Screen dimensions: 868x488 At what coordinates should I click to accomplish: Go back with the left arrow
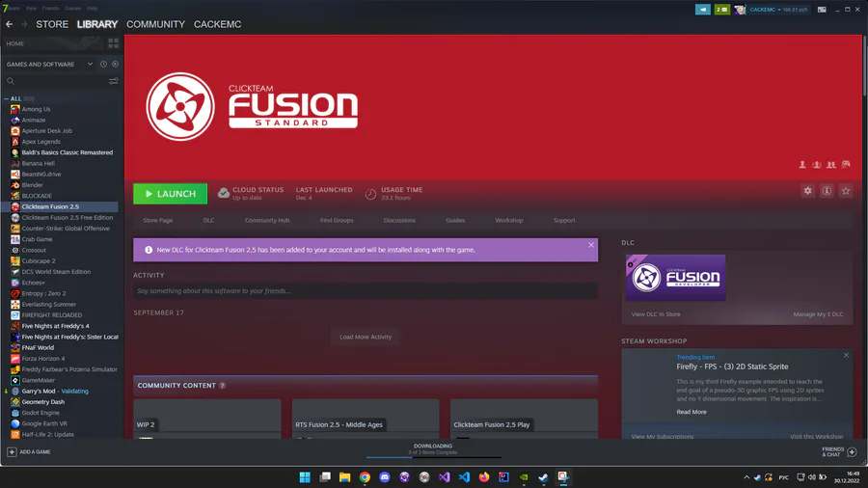click(x=9, y=24)
